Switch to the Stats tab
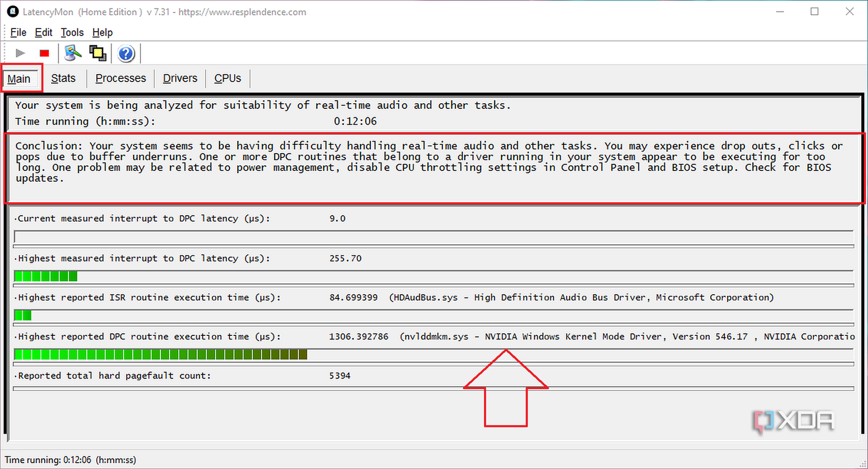The image size is (868, 469). pyautogui.click(x=63, y=78)
